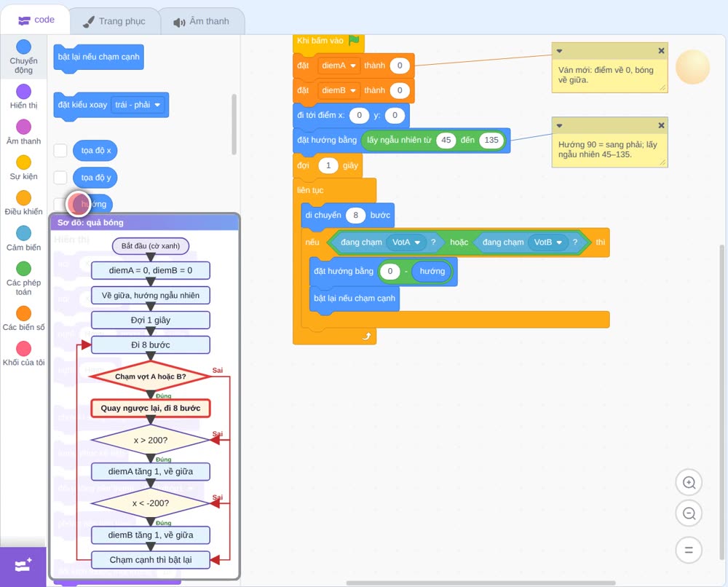Click the random range maximum field 135
Image resolution: width=728 pixels, height=587 pixels.
491,141
